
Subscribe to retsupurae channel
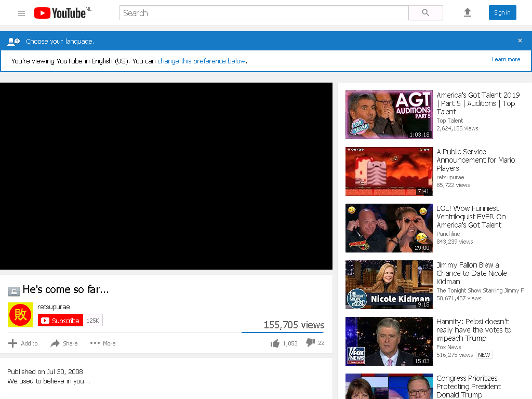(x=60, y=321)
